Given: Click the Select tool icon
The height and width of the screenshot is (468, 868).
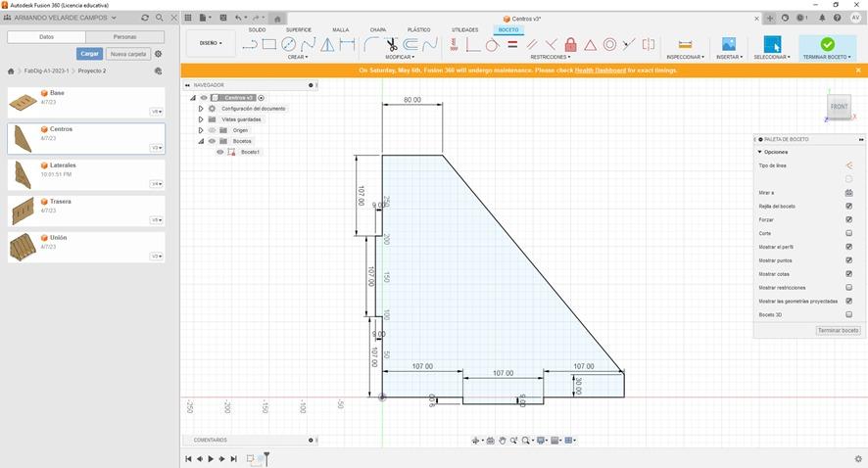Looking at the screenshot, I should click(772, 44).
